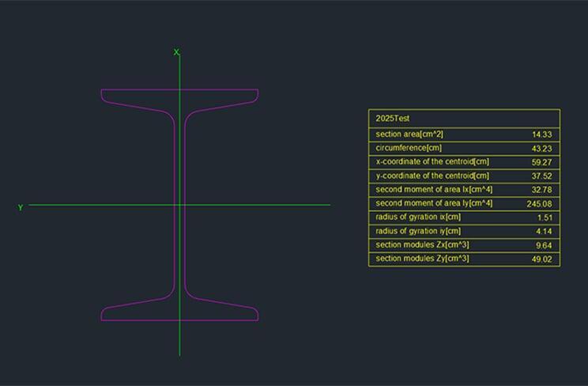Click y-coordinate of the centroid label
Image resolution: width=588 pixels, height=386 pixels.
432,176
